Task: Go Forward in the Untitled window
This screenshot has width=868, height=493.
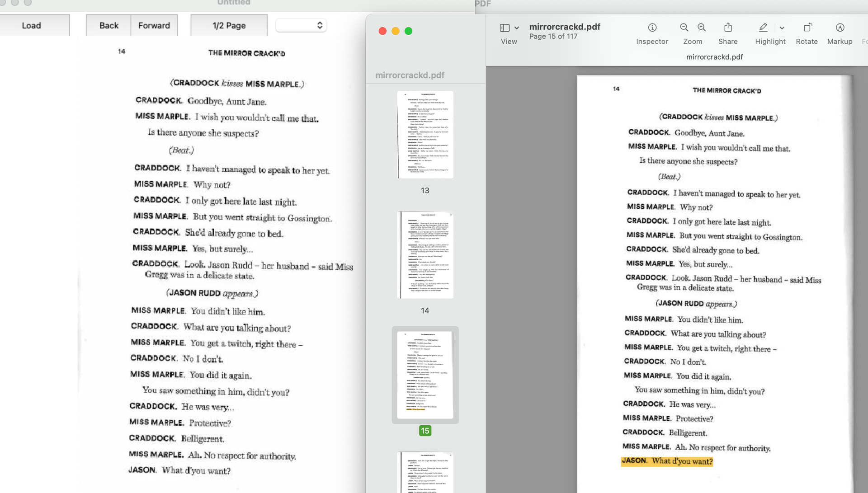Action: [x=154, y=25]
